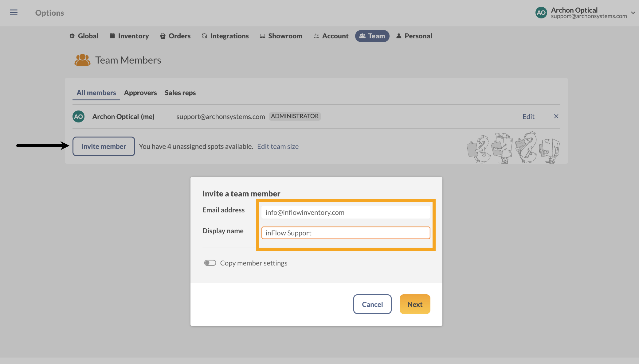Click the Options page title
This screenshot has height=364, width=639.
49,13
